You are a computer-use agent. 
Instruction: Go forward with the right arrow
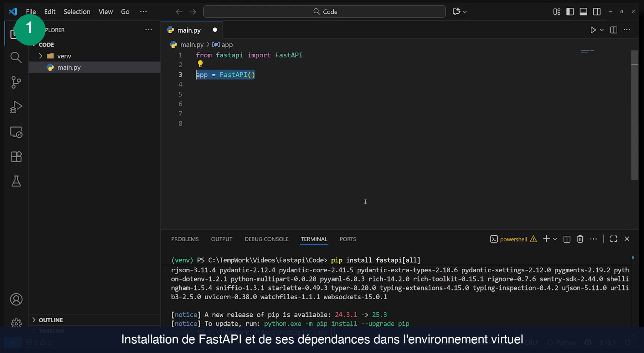tap(193, 12)
